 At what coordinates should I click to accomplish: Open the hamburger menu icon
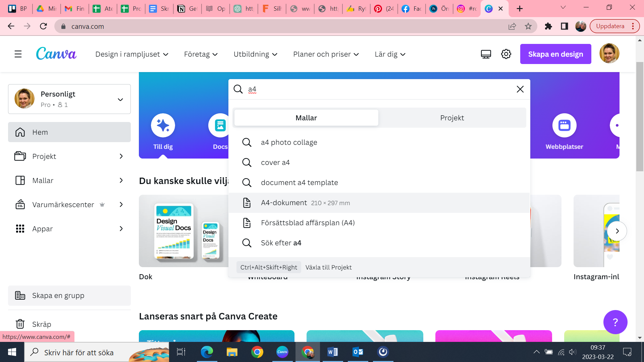(18, 54)
